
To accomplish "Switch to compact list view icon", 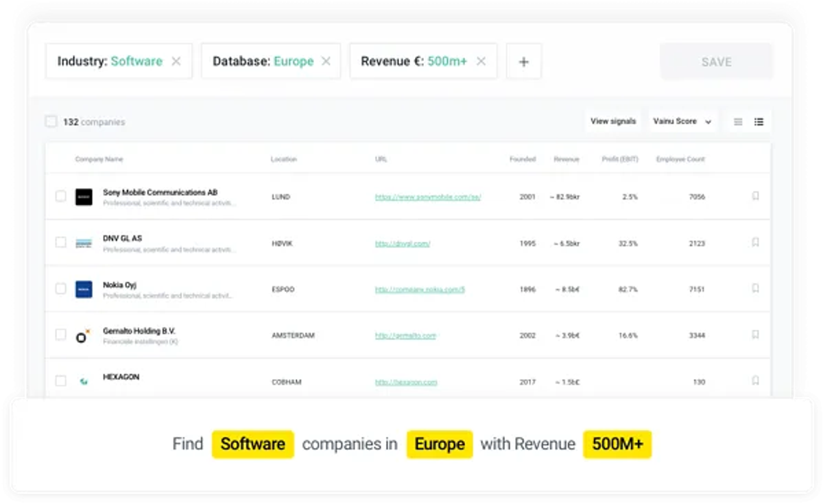I will tap(738, 122).
